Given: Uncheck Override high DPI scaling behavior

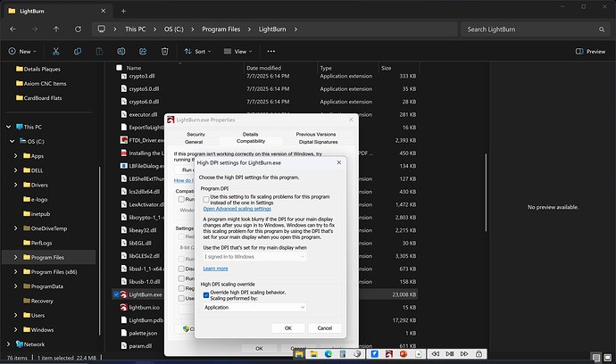Looking at the screenshot, I should 206,295.
